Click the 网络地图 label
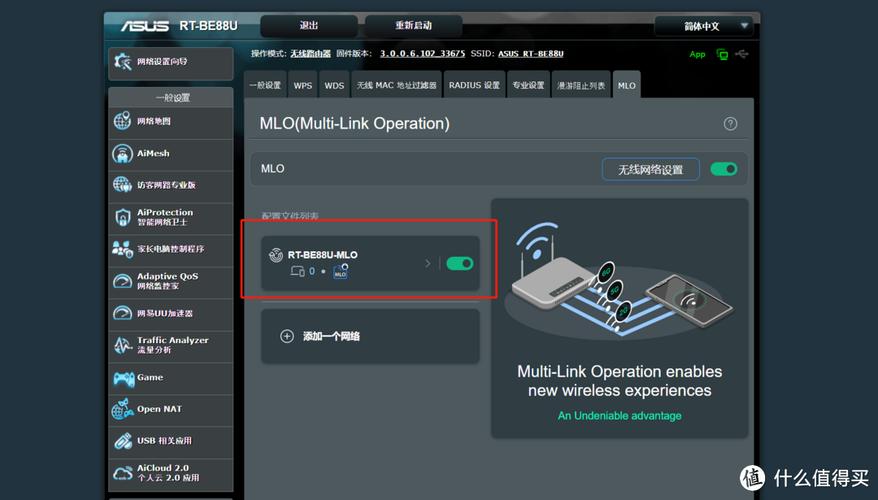This screenshot has width=878, height=500. click(154, 121)
